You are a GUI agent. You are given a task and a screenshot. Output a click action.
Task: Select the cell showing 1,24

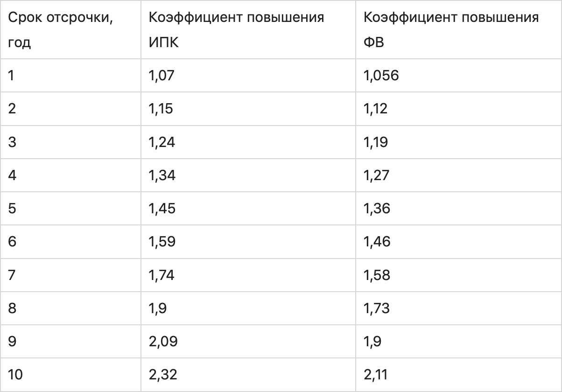162,142
